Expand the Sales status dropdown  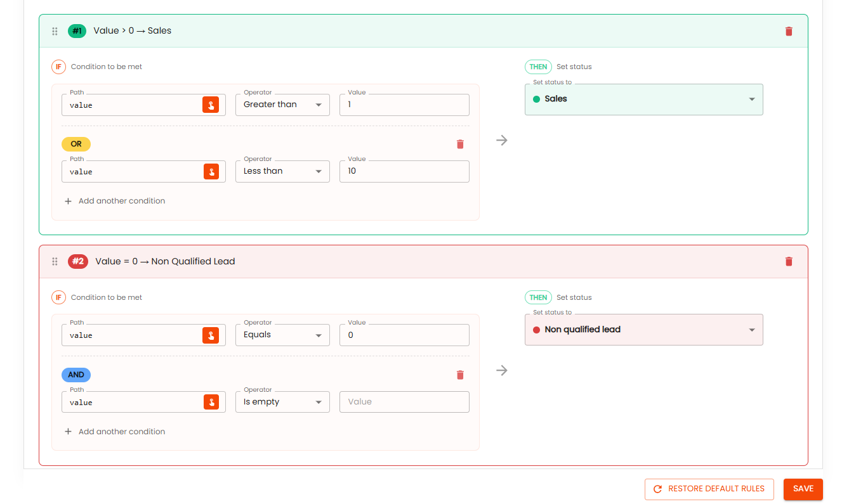[x=643, y=100]
